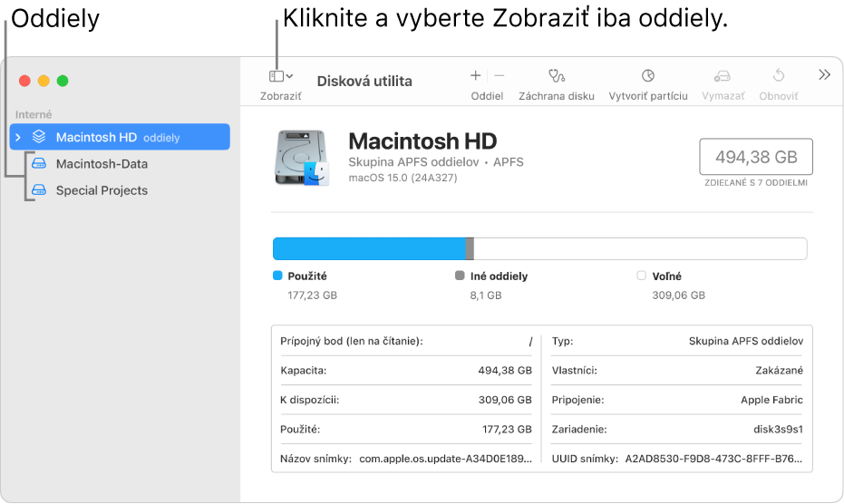Click the Obnoviť restore arrow icon
The height and width of the screenshot is (504, 844).
tap(779, 75)
